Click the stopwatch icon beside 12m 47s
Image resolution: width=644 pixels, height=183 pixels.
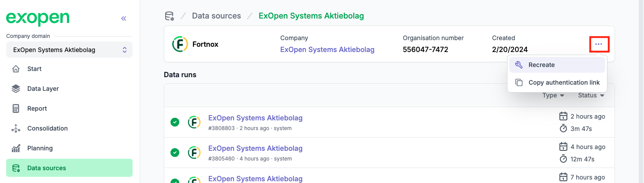563,159
